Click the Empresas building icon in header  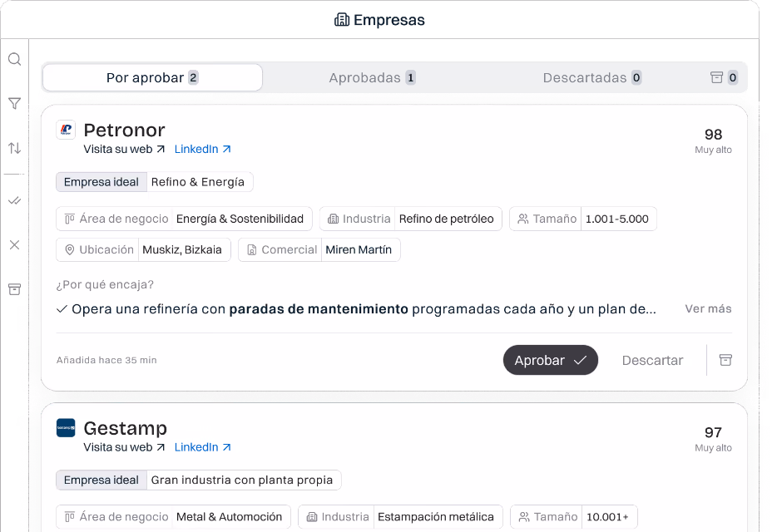pos(342,20)
